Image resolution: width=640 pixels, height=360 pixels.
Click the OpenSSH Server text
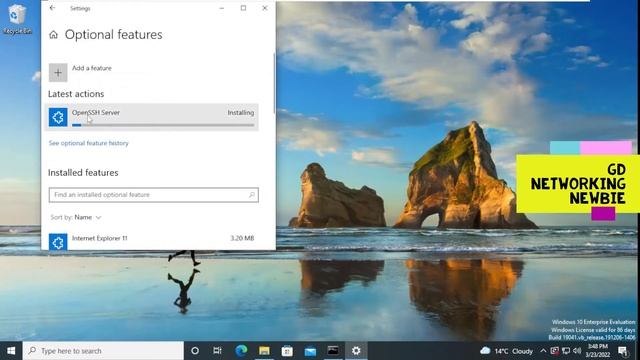pos(96,112)
